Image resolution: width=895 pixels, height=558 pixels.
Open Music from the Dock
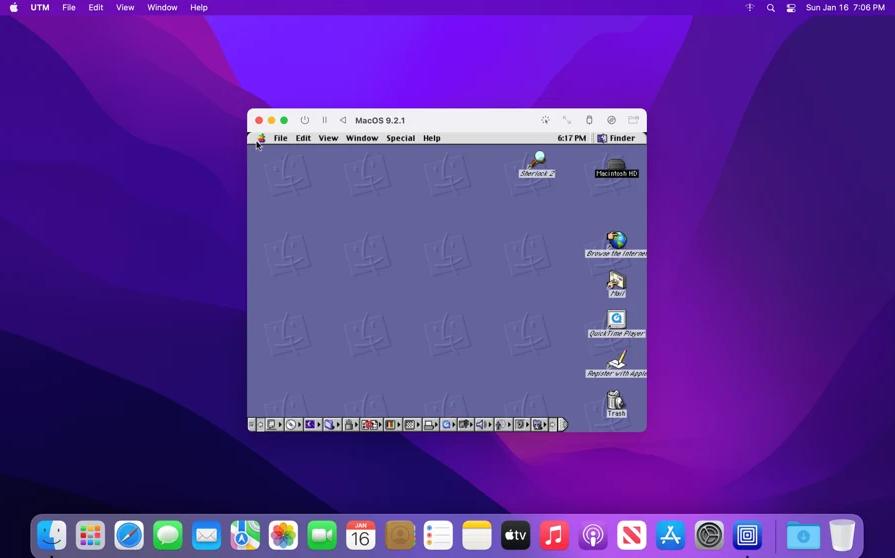554,536
